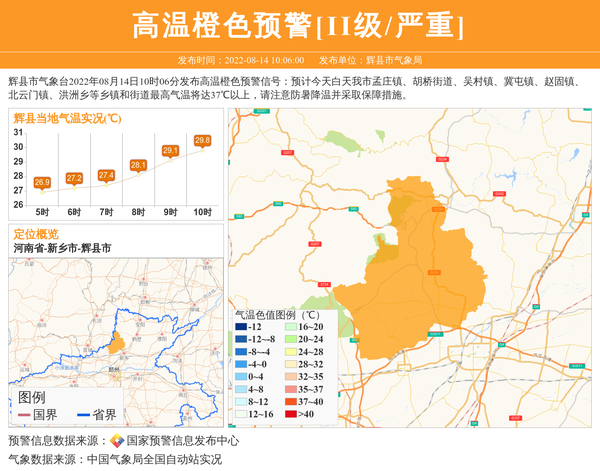Click the 24~28 yellow legend swatch
This screenshot has height=471, width=600.
pyautogui.click(x=292, y=352)
